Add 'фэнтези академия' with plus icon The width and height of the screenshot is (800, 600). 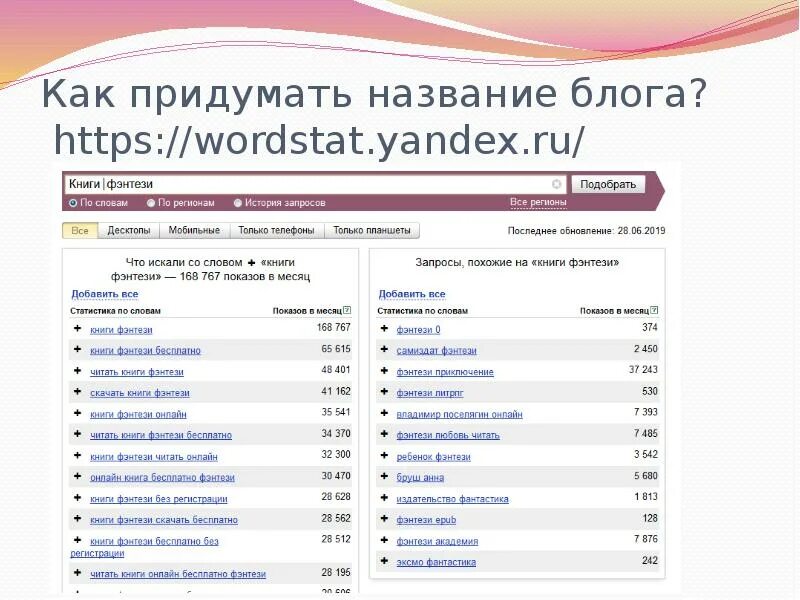pos(385,540)
